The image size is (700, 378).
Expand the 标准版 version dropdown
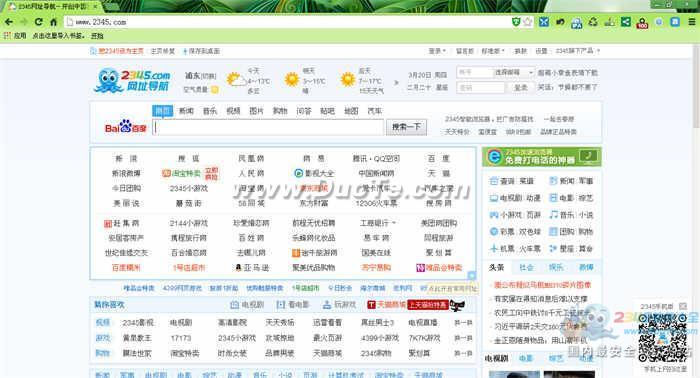point(493,51)
